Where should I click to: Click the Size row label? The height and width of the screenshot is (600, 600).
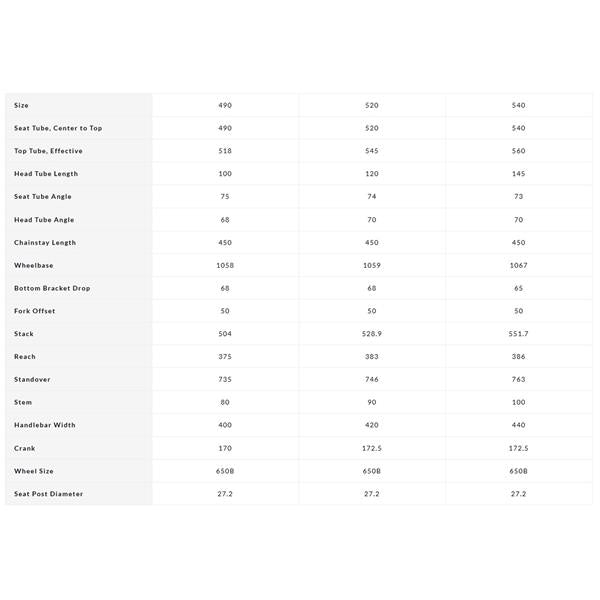21,105
